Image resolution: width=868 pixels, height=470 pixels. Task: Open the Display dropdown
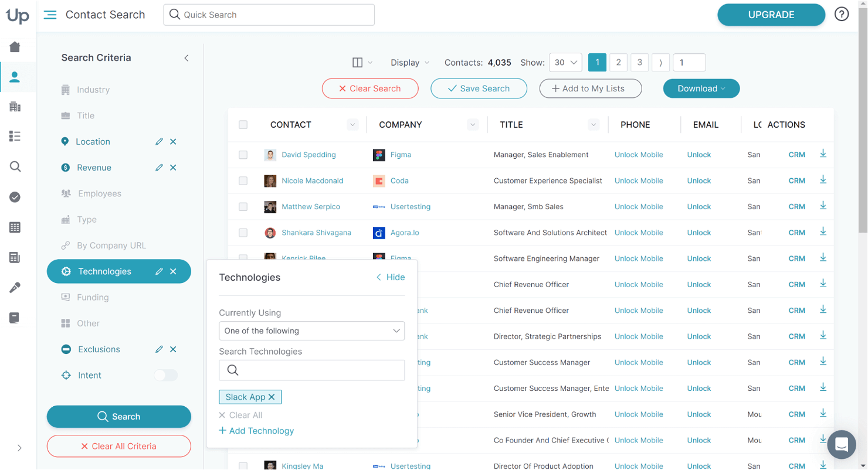(410, 63)
